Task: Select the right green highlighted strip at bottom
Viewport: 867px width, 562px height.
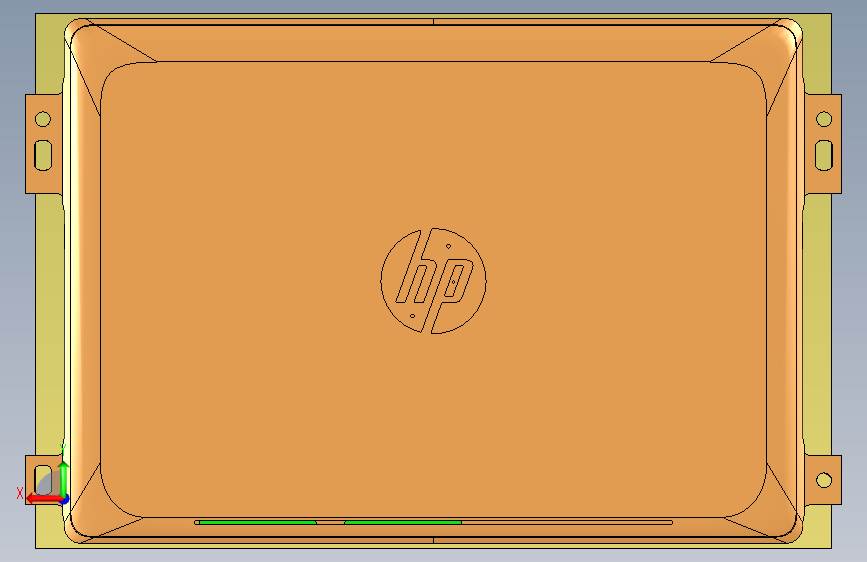Action: [403, 522]
